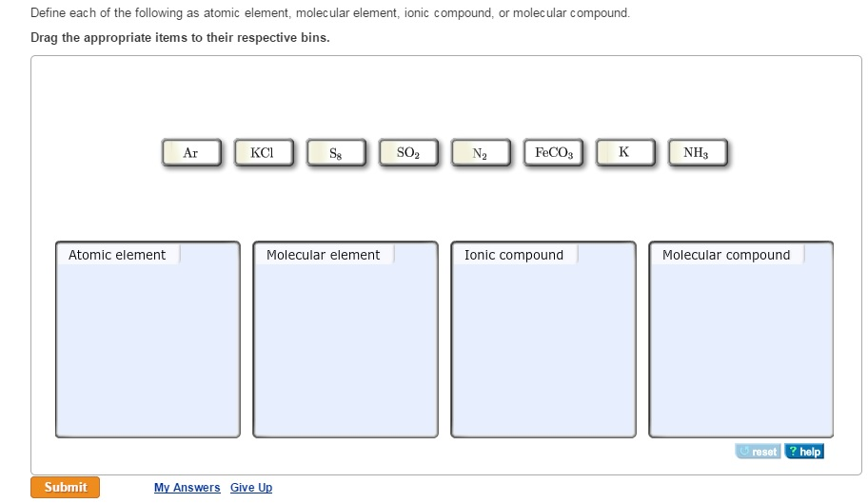Select the SO2 compound tile
Screen dimensions: 868x503
coord(408,153)
